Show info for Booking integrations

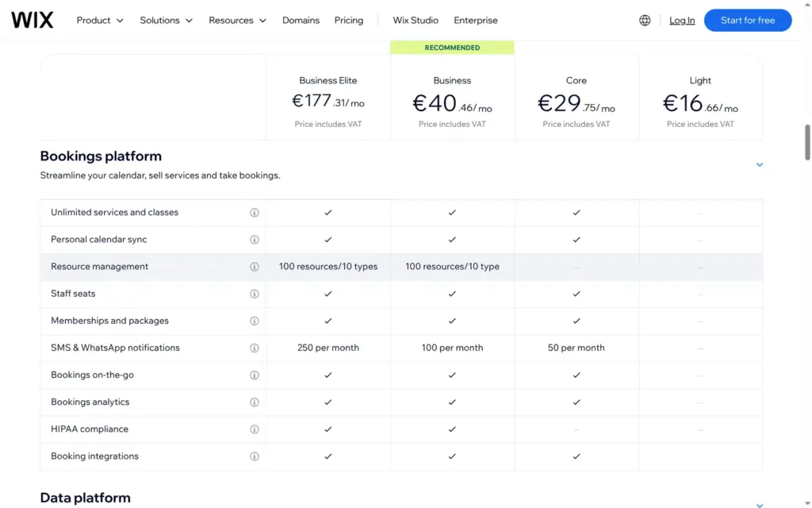pos(255,456)
